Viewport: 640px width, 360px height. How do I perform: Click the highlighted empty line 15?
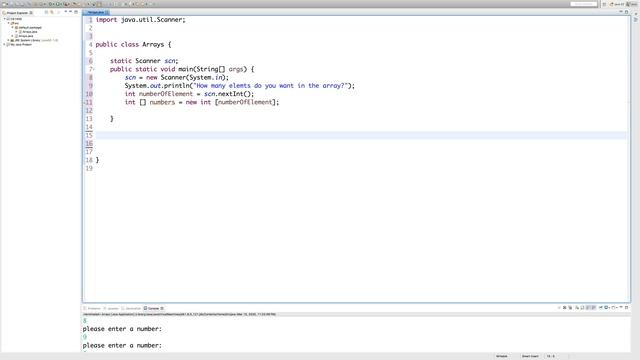361,135
